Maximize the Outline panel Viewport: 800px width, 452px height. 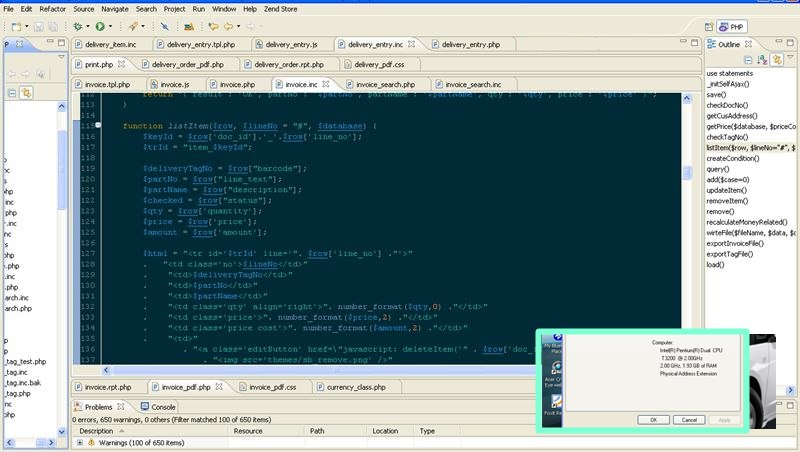[x=790, y=42]
